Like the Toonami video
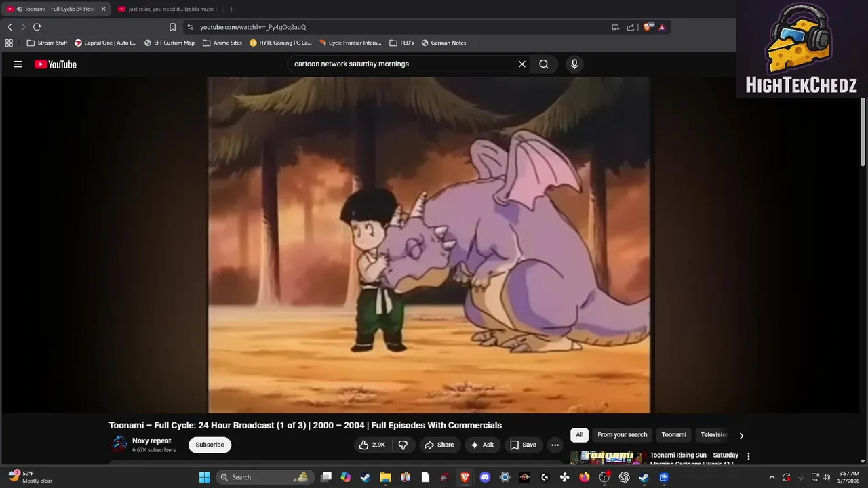Viewport: 868px width, 488px height. pyautogui.click(x=372, y=445)
